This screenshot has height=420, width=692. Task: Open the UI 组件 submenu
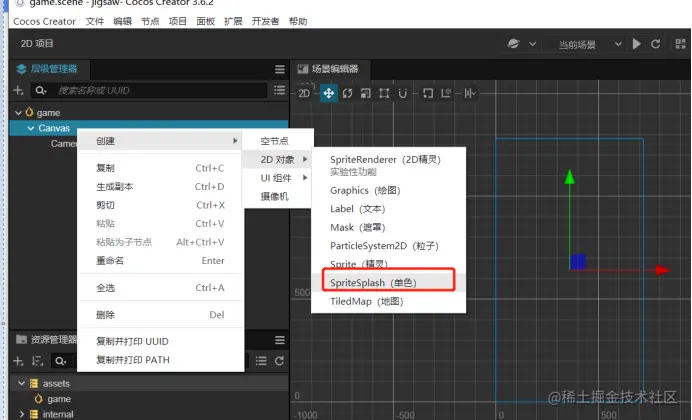278,178
